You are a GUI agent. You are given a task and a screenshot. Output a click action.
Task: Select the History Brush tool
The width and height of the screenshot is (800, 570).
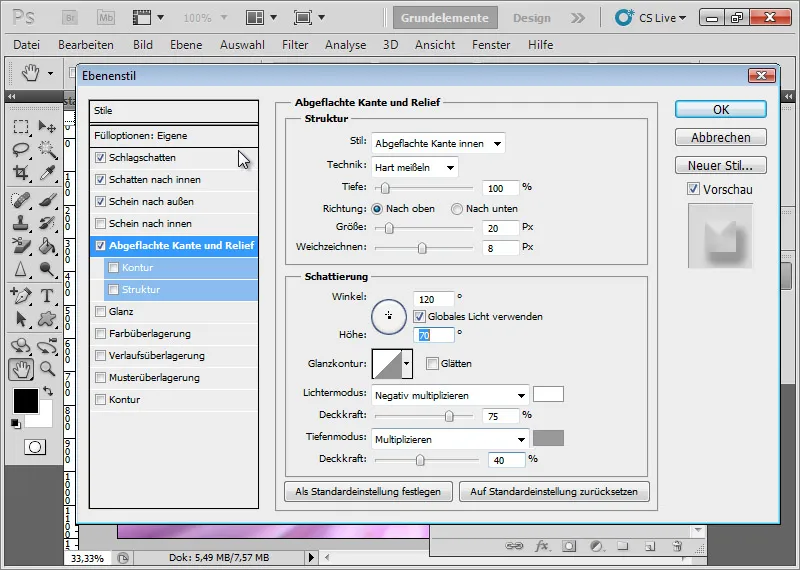click(x=47, y=223)
